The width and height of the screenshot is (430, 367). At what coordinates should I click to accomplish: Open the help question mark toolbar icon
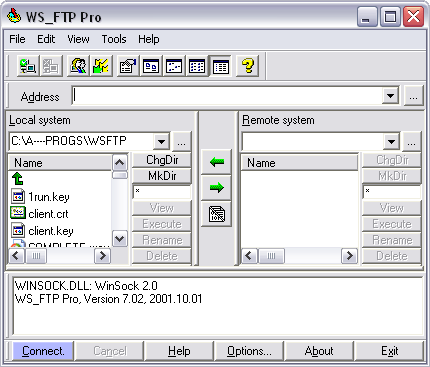tap(248, 66)
